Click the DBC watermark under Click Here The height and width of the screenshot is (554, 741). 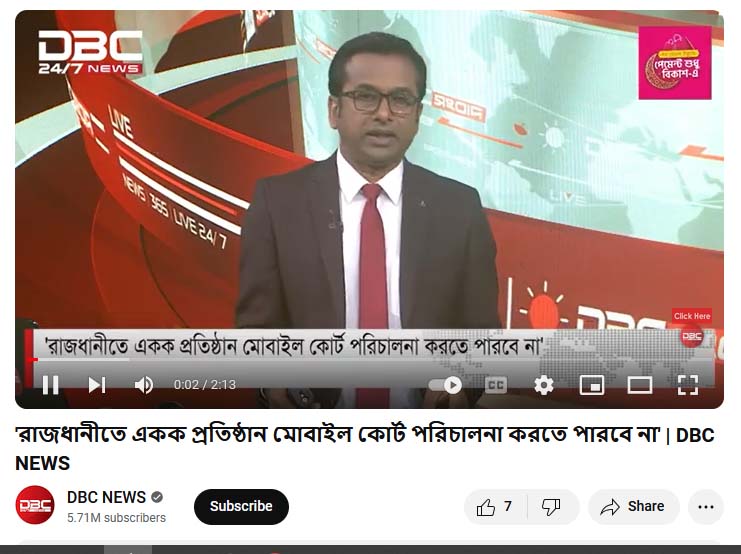692,336
